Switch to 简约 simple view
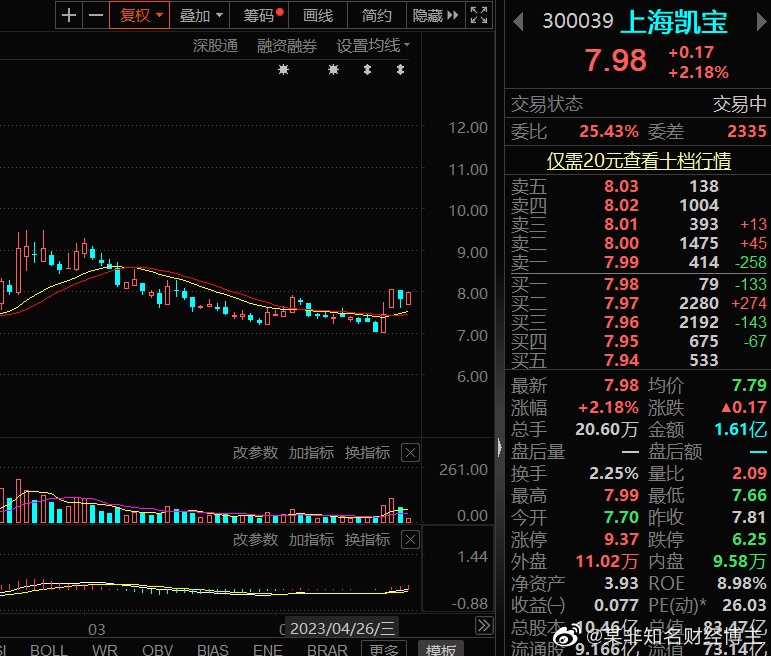The height and width of the screenshot is (656, 771). tap(377, 15)
